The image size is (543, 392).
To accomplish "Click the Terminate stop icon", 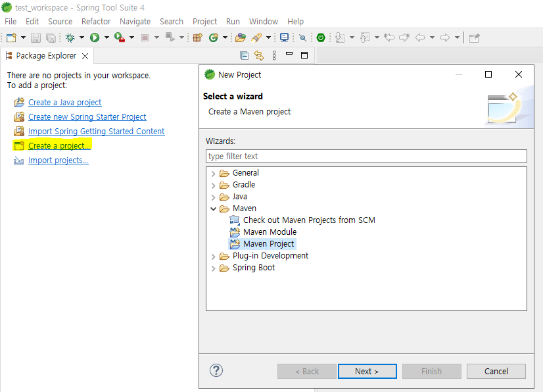I will 145,37.
